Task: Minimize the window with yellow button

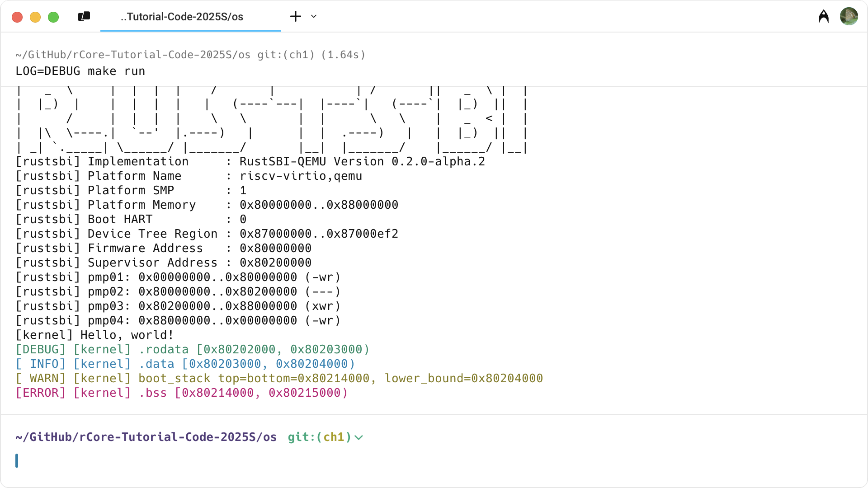Action: (x=35, y=17)
